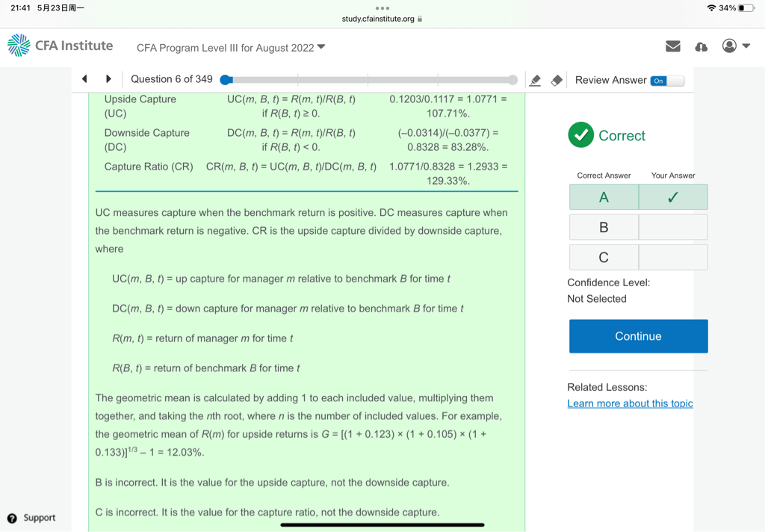The image size is (765, 532).
Task: Click the Continue button
Action: pos(638,336)
